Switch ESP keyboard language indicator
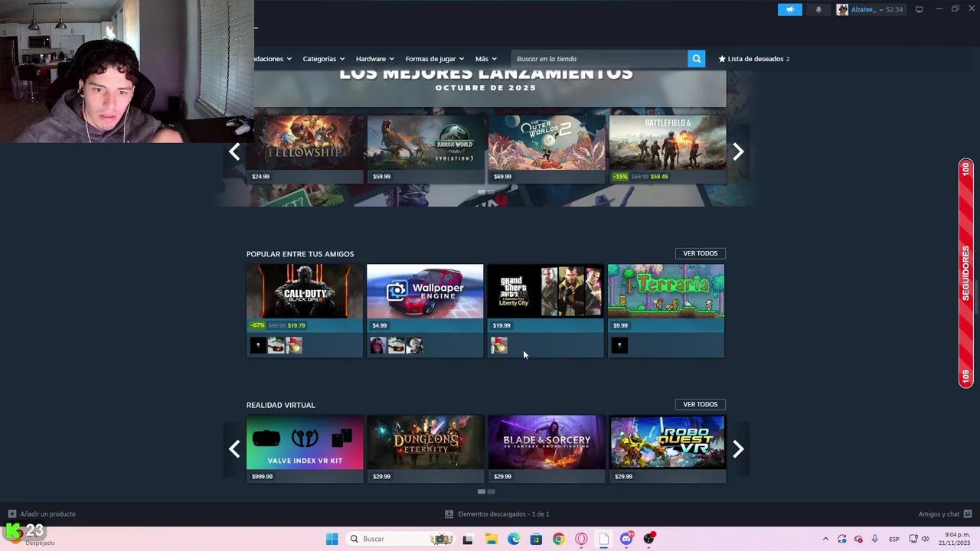 894,539
